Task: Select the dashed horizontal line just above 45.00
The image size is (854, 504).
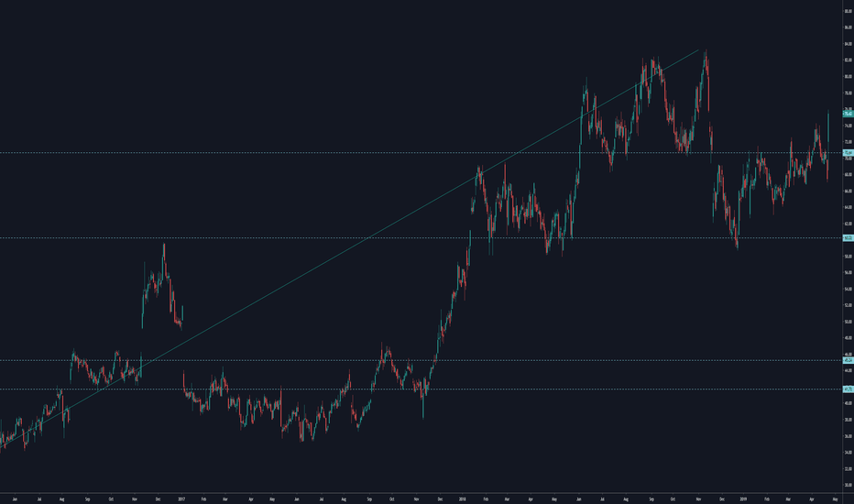Action: point(421,360)
